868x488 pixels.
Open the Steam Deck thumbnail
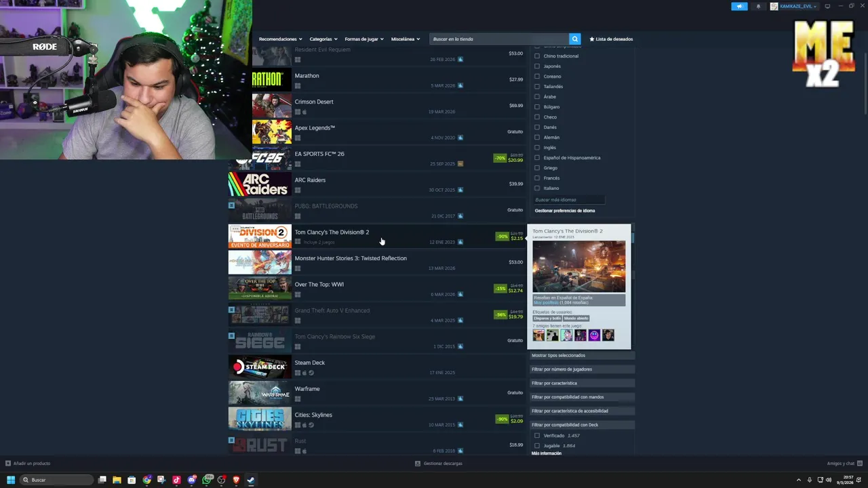(260, 367)
